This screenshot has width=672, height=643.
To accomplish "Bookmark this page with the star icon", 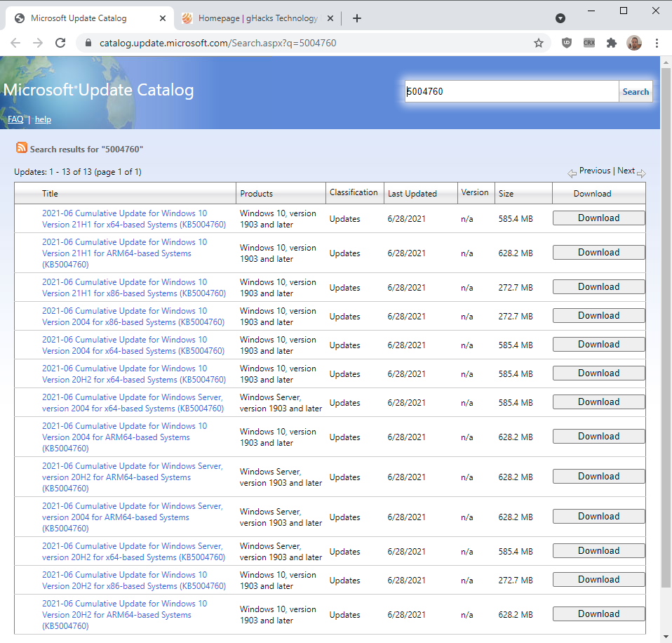I will coord(539,43).
